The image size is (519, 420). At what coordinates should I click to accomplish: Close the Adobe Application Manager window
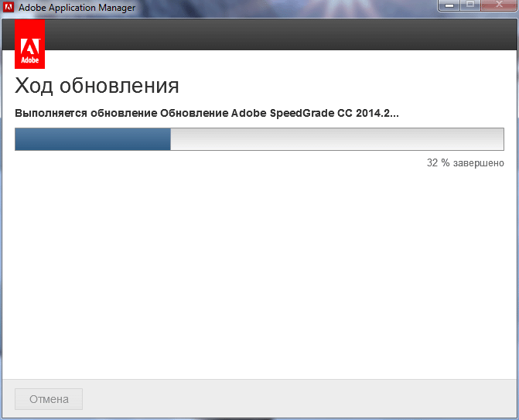(499, 5)
